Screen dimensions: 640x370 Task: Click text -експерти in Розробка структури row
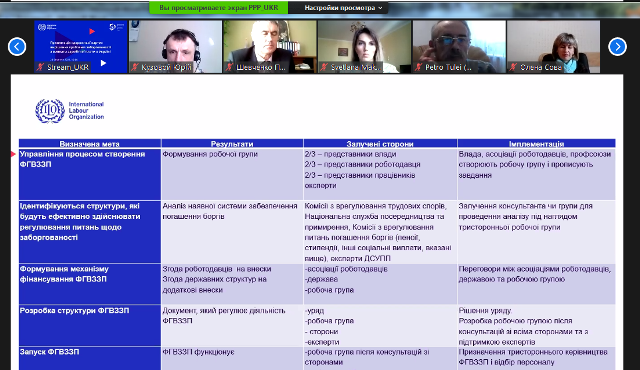click(322, 342)
